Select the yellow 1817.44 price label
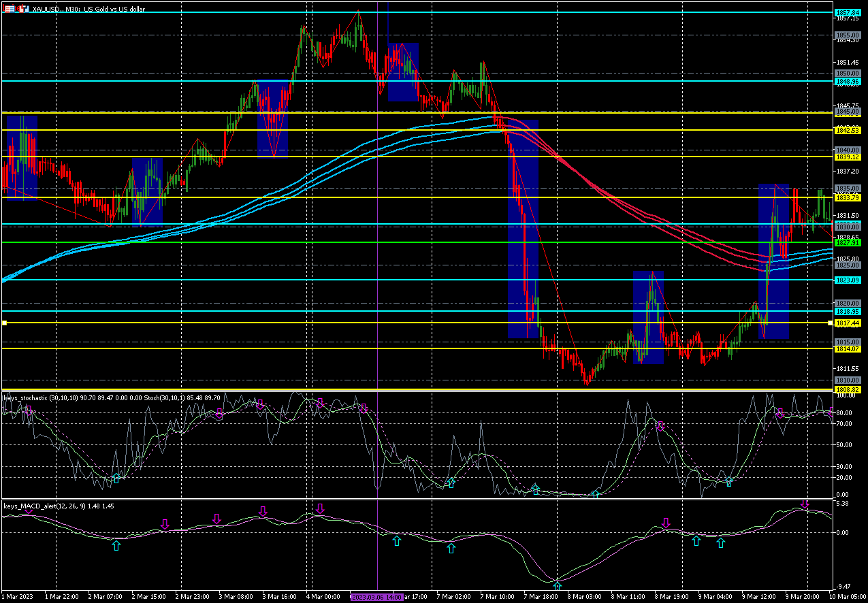The image size is (868, 603). point(848,323)
